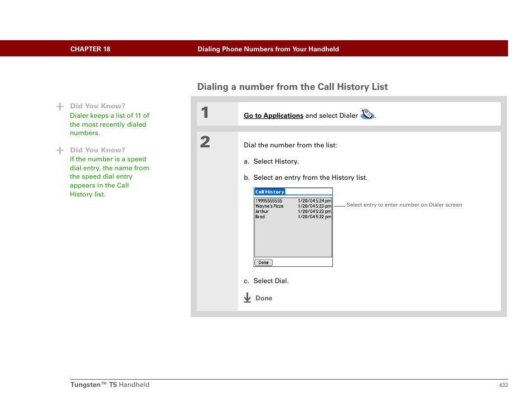Select the Brad call history entry
This screenshot has height=412, width=532.
(293, 217)
